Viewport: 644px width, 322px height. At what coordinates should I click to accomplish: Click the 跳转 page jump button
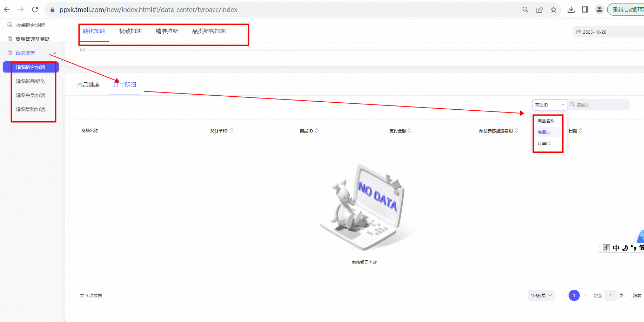pos(637,295)
